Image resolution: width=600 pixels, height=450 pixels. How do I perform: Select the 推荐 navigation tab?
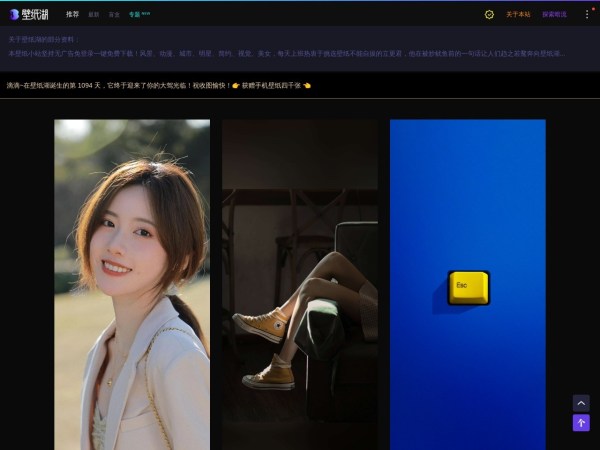click(x=72, y=14)
